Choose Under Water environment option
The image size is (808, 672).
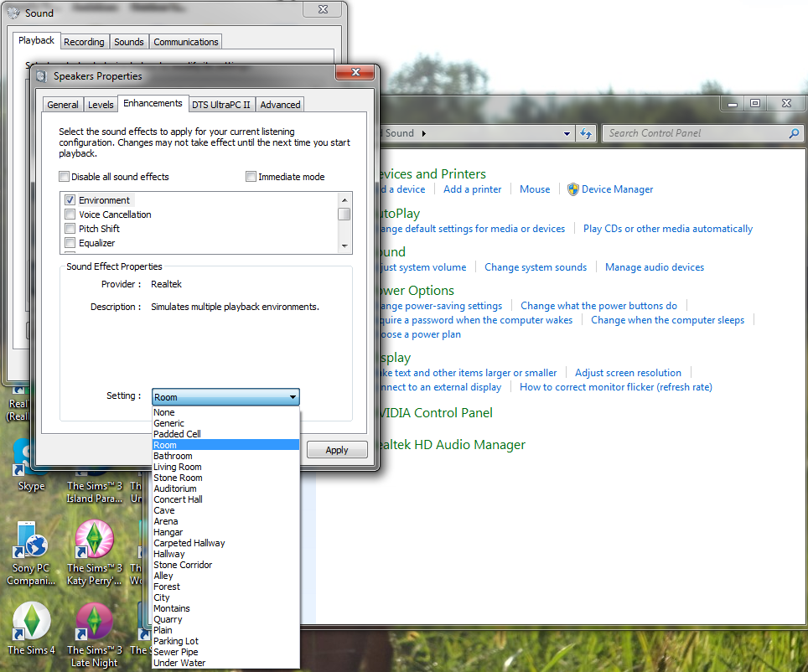tap(179, 663)
